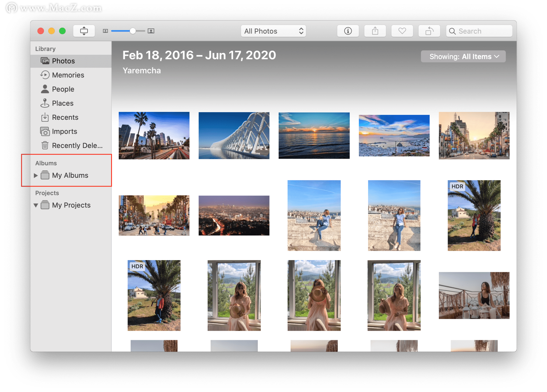Open the Imports section
Image resolution: width=547 pixels, height=392 pixels.
64,131
